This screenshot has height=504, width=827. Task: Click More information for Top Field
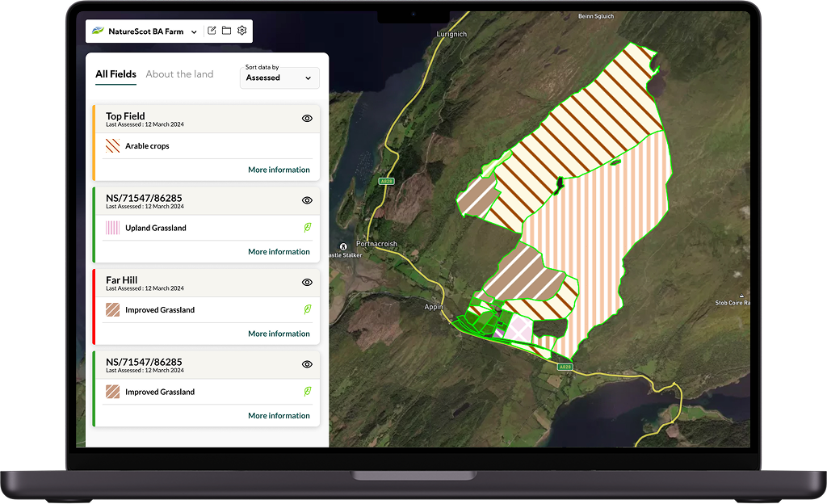(279, 170)
